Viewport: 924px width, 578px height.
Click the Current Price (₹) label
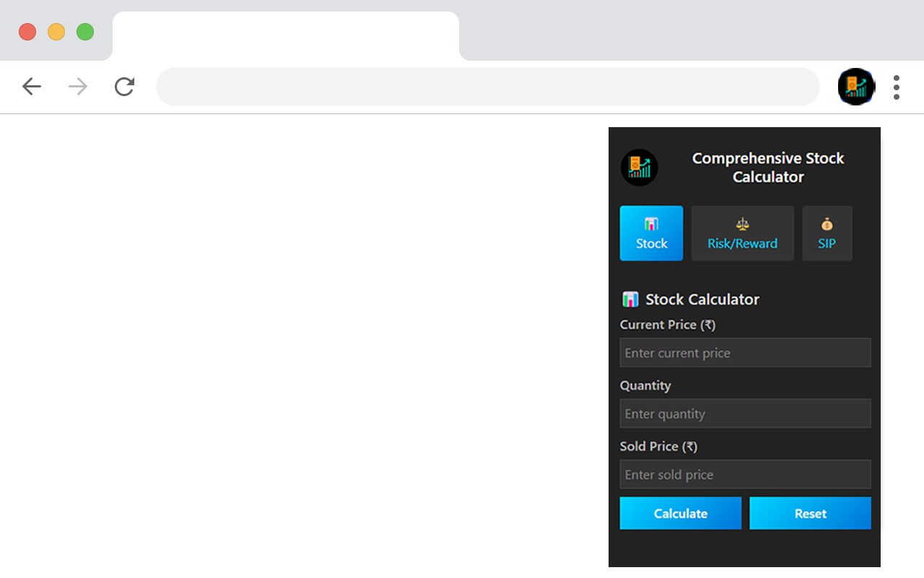click(x=668, y=325)
